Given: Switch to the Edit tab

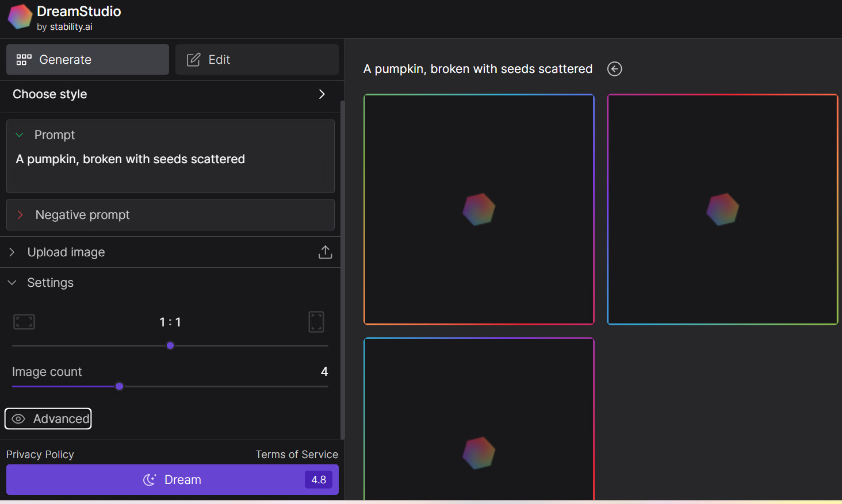Looking at the screenshot, I should (x=257, y=60).
